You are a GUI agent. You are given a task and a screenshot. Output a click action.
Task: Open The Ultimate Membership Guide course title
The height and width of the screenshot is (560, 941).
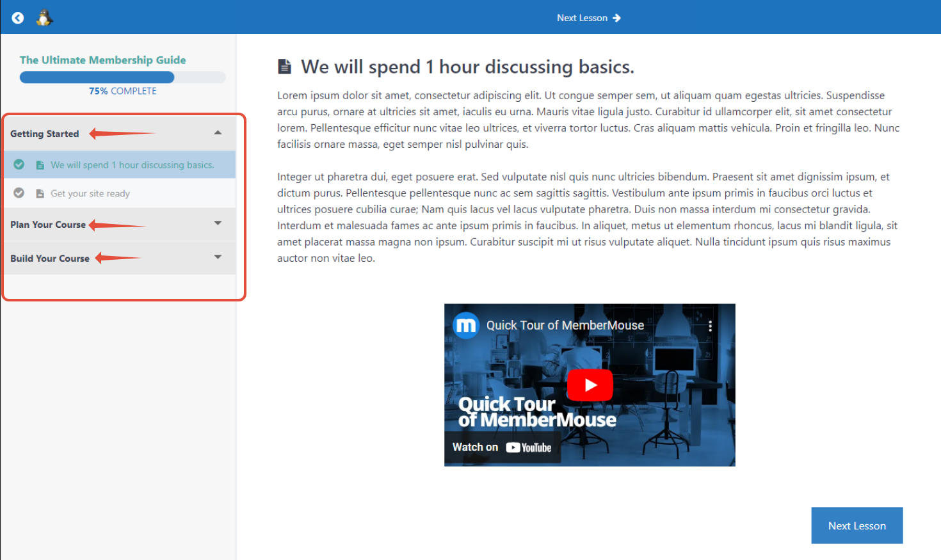[x=103, y=60]
